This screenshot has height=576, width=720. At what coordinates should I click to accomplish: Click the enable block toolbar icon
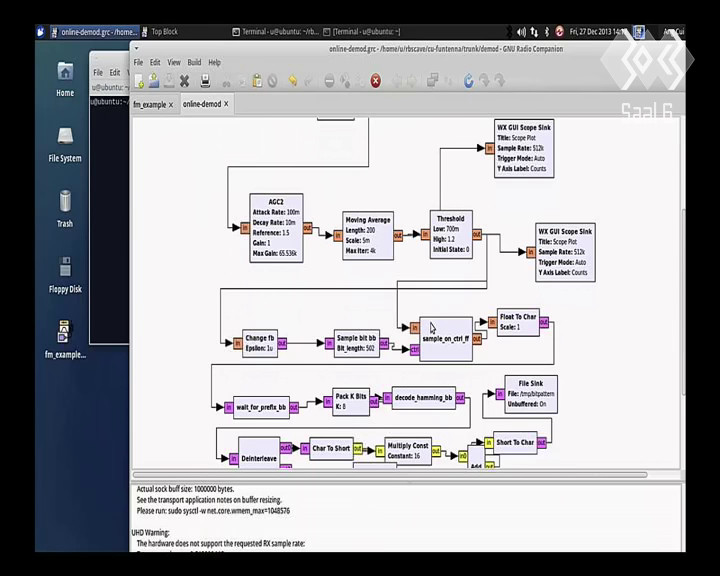tap(432, 81)
